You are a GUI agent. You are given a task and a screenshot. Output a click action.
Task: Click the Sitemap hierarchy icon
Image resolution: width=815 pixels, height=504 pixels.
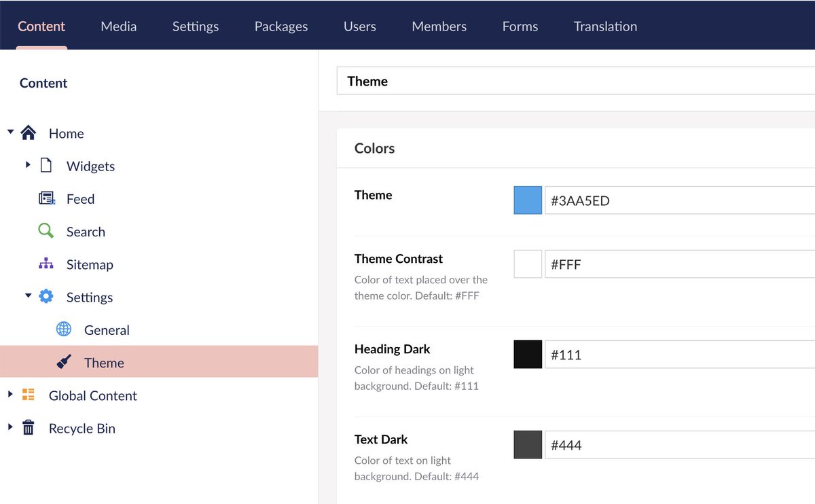point(46,264)
